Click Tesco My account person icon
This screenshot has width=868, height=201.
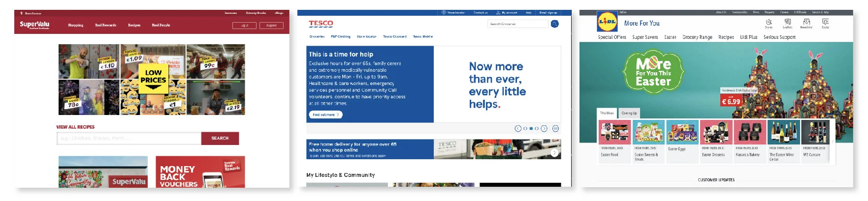(498, 13)
